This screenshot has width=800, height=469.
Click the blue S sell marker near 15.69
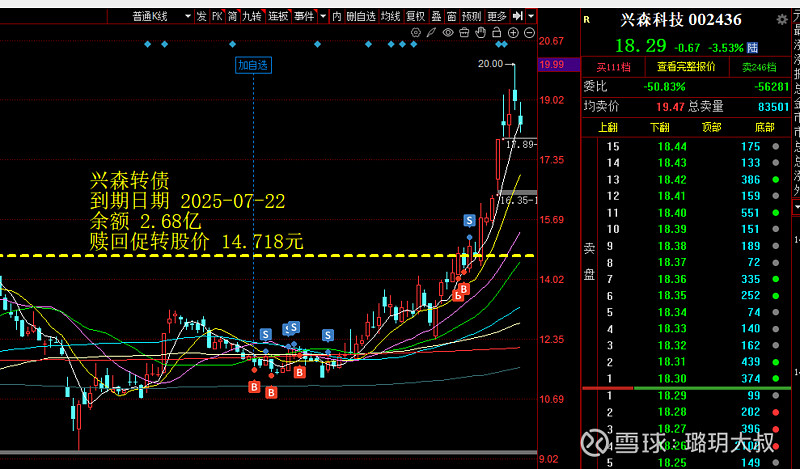(469, 220)
